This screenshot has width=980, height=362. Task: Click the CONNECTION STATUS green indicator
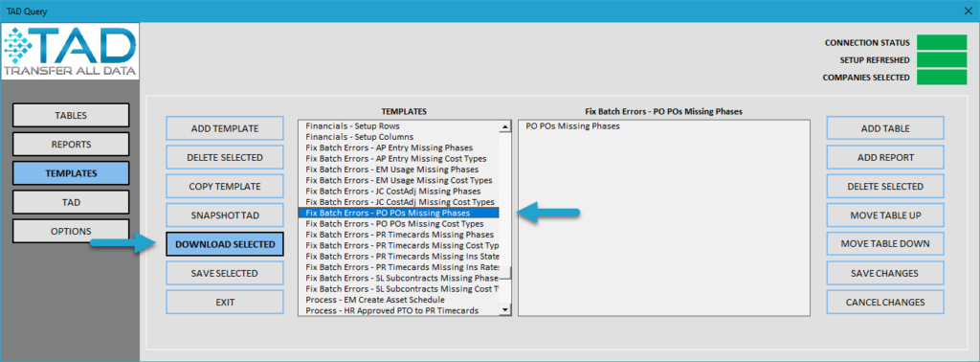pos(942,42)
